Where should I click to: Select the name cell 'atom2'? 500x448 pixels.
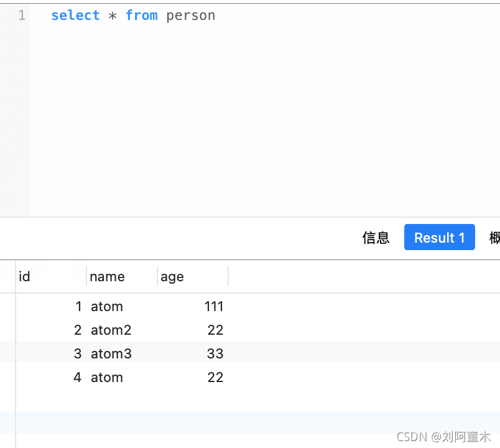(x=122, y=330)
